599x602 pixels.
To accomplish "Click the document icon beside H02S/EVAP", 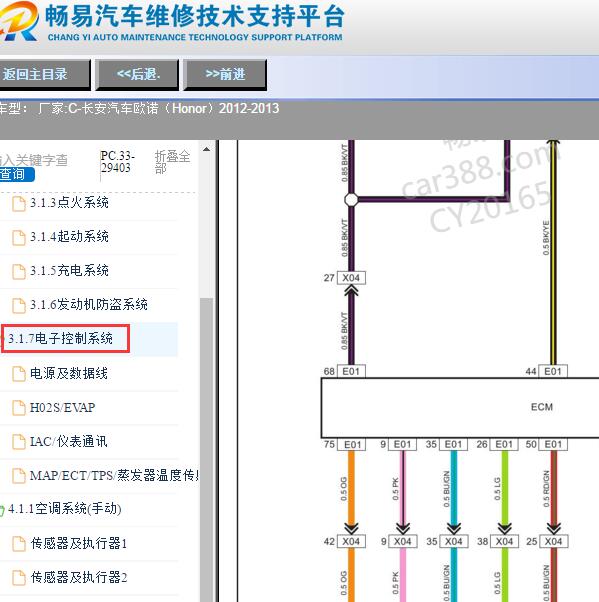I will (19, 408).
